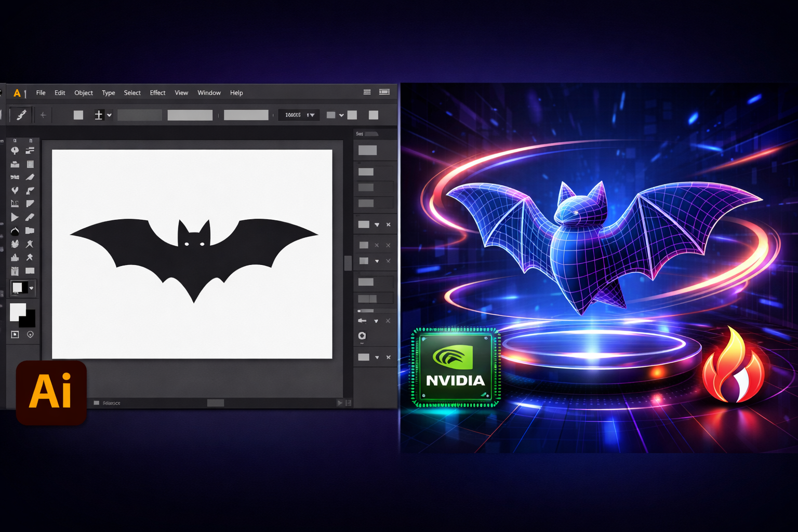Image resolution: width=798 pixels, height=532 pixels.
Task: Expand the small swatch dropdown in control bar
Action: point(341,115)
